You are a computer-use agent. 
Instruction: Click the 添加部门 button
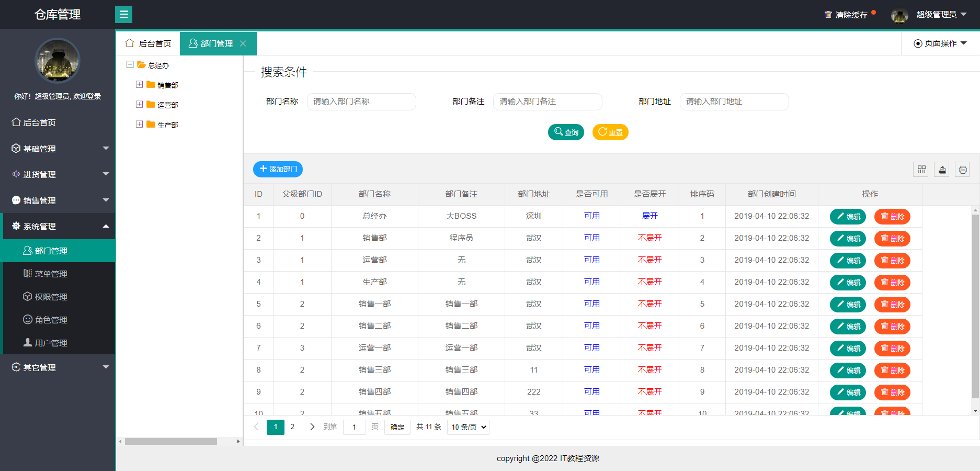click(278, 169)
